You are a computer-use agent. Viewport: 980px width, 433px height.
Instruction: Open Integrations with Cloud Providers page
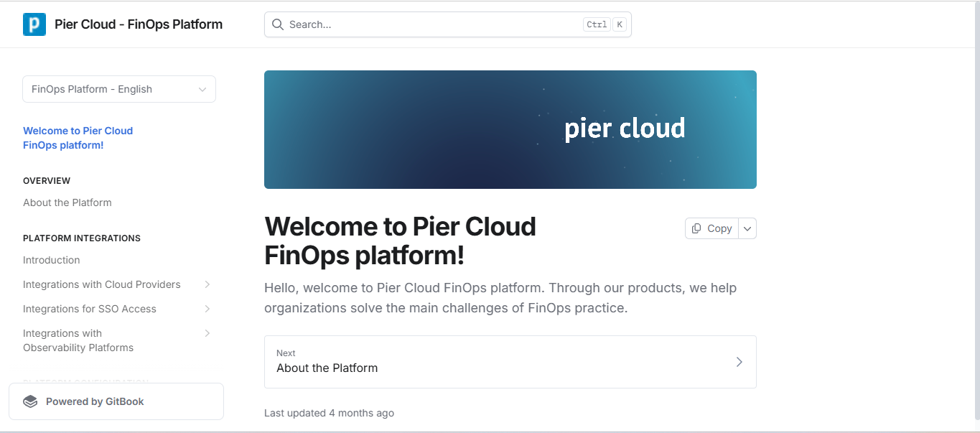(x=102, y=284)
